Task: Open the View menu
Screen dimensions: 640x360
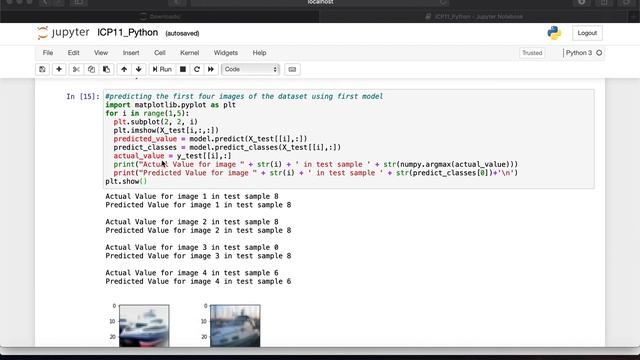Action: click(x=101, y=53)
